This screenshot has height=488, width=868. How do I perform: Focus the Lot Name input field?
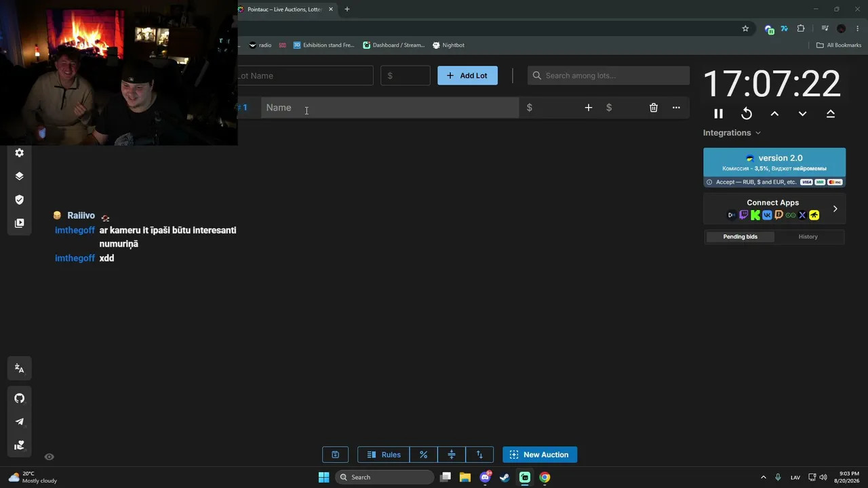(305, 75)
